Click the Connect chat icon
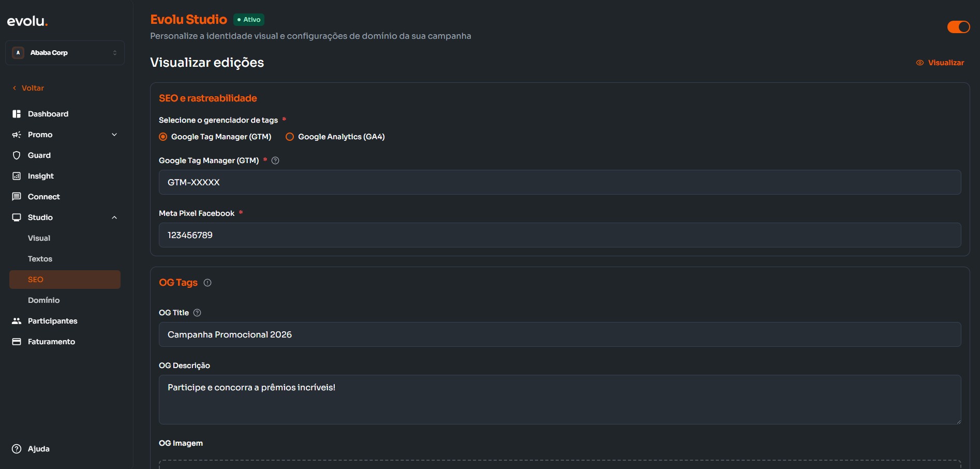980x469 pixels. tap(17, 197)
